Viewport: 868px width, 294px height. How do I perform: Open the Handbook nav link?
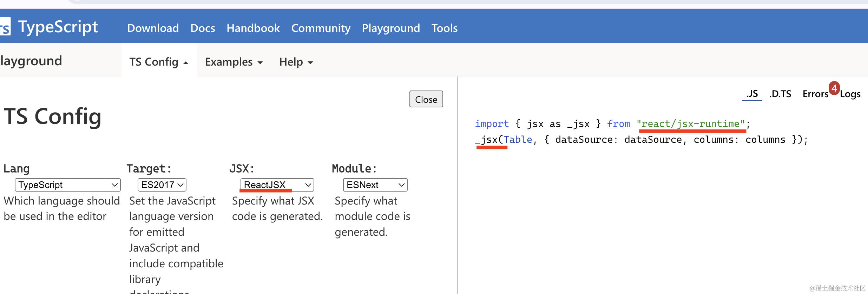coord(253,28)
